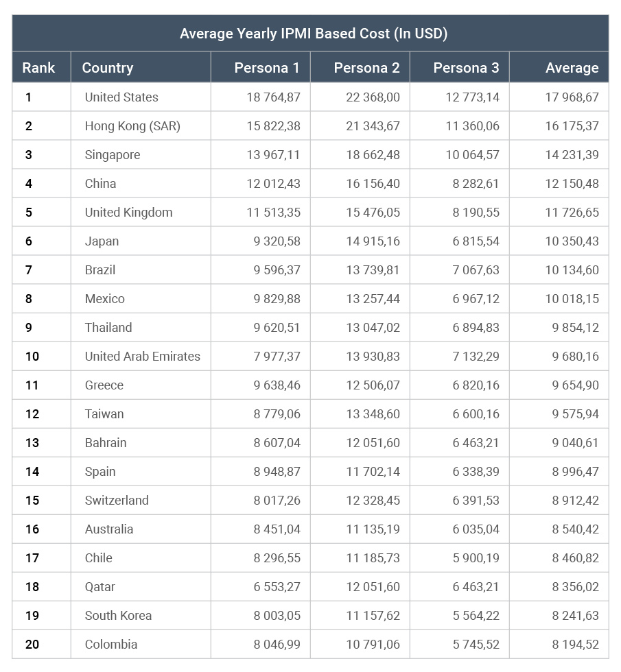Click the 17 968,67 average value

point(572,97)
